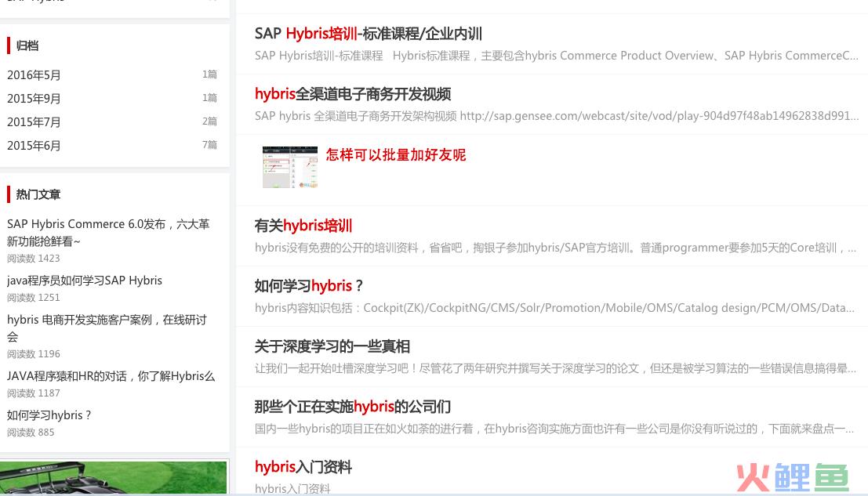The width and height of the screenshot is (868, 496).
Task: Open sidebar article JAVA程序猿和HR的对话
Action: (x=111, y=376)
